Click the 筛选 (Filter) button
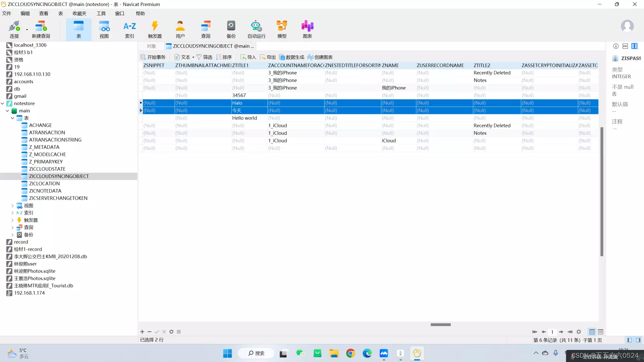Screen dimensions: 644x362 (204, 57)
